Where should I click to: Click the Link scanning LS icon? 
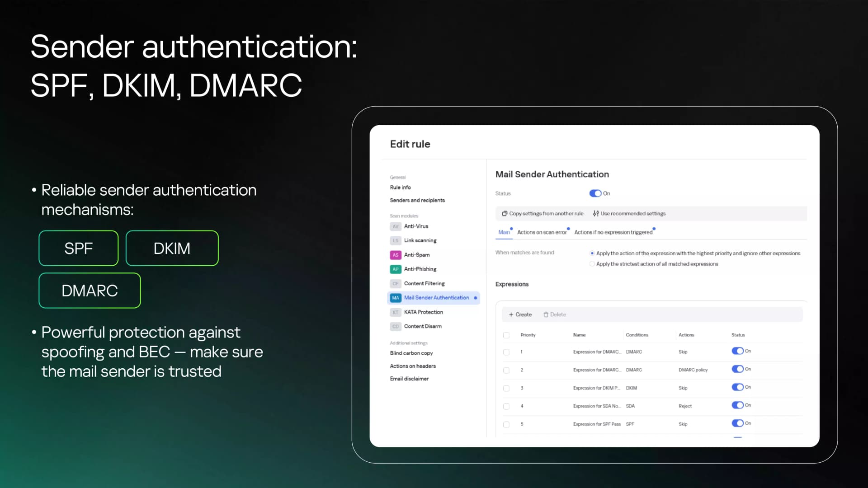(x=396, y=241)
